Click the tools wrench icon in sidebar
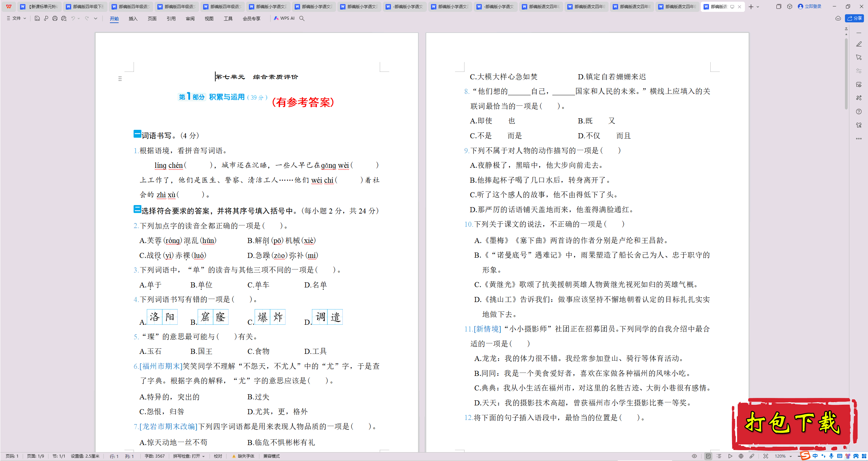 859,98
